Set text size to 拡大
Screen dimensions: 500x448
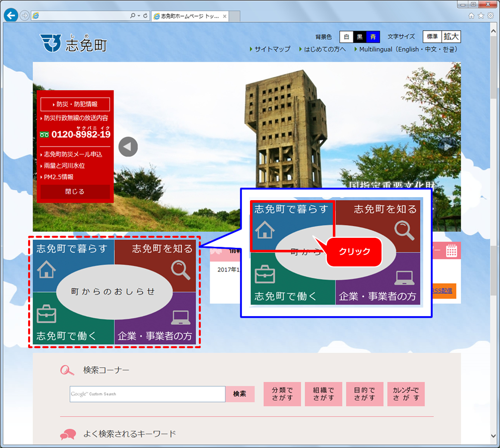451,37
